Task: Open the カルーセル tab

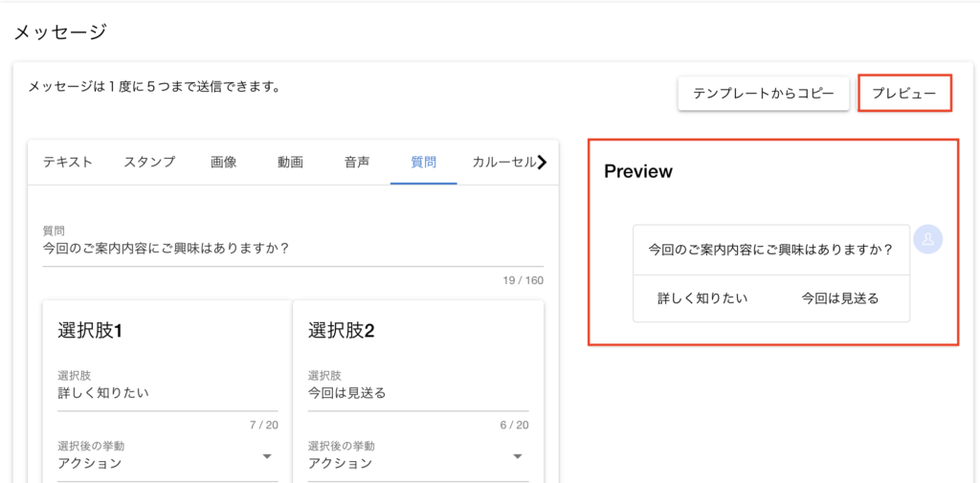Action: pyautogui.click(x=503, y=162)
